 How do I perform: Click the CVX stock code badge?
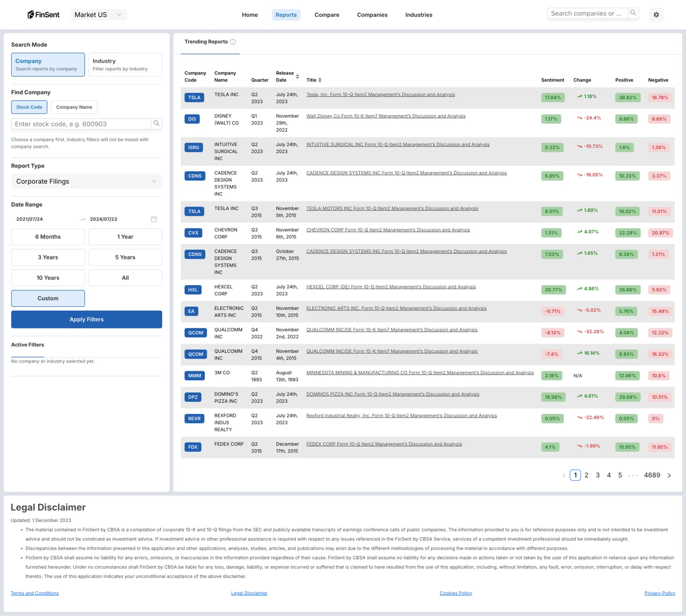pos(193,233)
